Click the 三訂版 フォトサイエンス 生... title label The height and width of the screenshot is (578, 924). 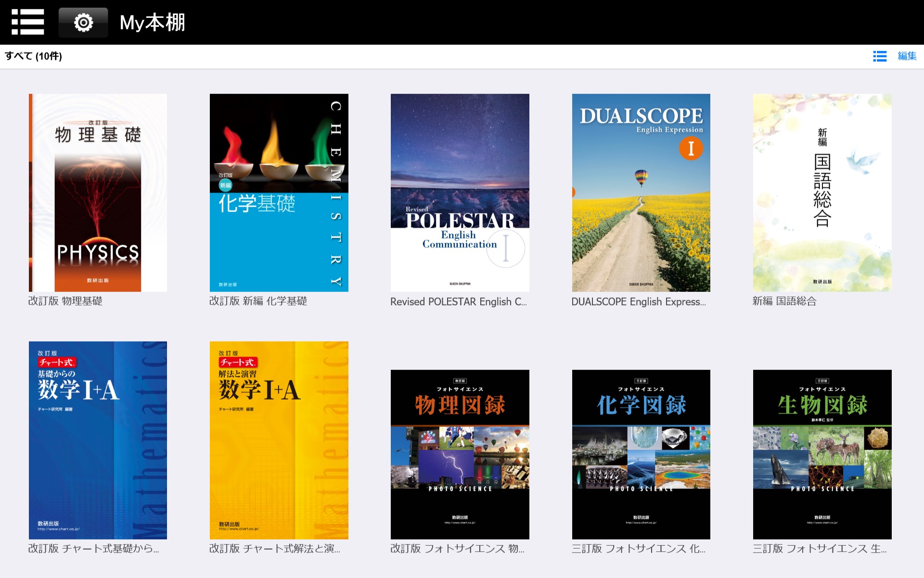click(x=819, y=549)
